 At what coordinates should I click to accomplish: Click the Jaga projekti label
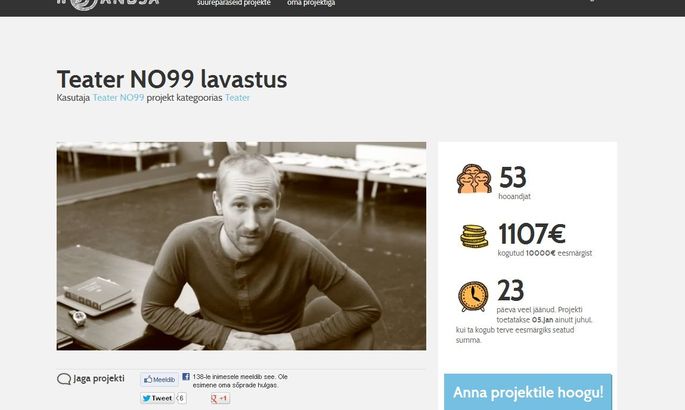99,379
